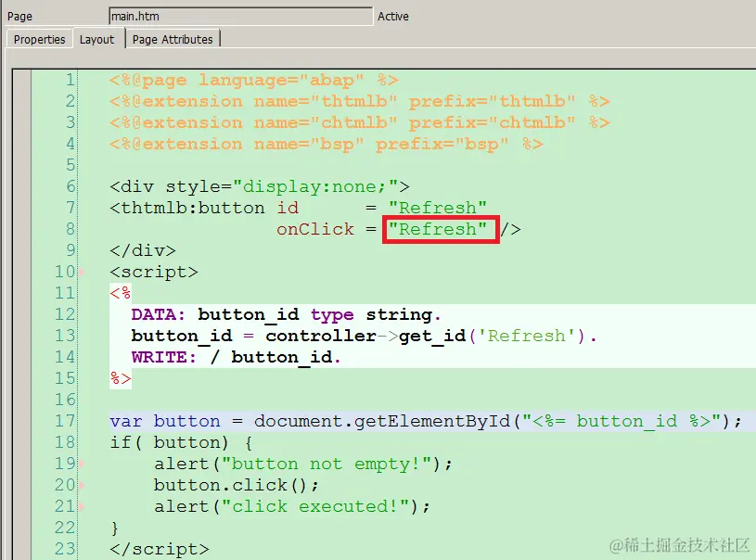Click alert("button not empty!") line

pyautogui.click(x=303, y=464)
